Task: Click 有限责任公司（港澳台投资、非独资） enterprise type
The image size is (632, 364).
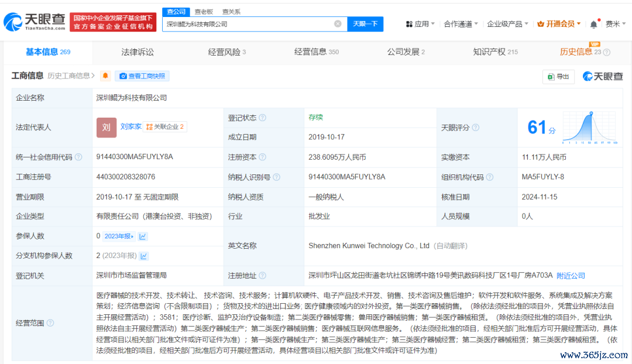Action: point(154,217)
